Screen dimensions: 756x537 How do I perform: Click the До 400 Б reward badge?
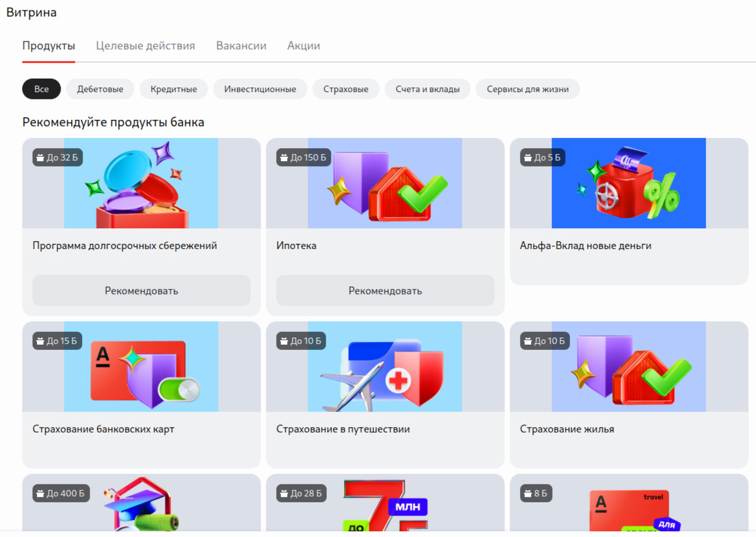[61, 493]
